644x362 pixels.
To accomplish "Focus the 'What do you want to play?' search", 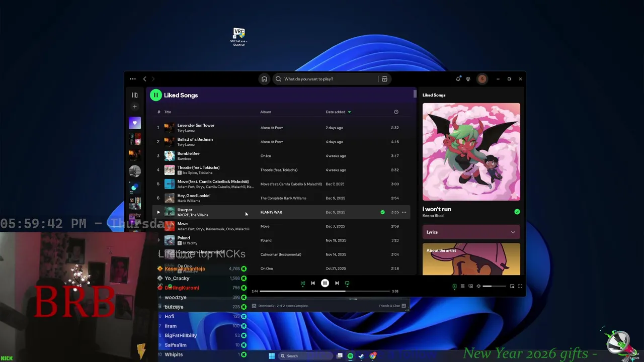I will (x=327, y=79).
